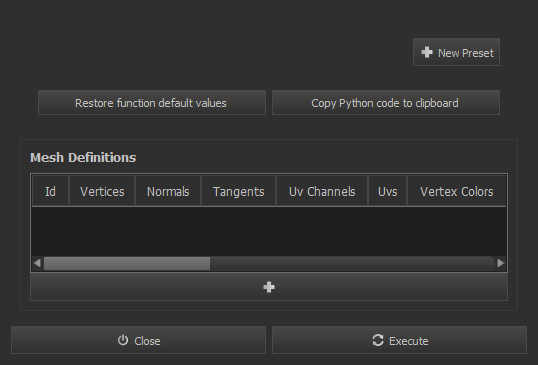Image resolution: width=538 pixels, height=365 pixels.
Task: Click the table's left scroll arrow
Action: pos(37,263)
